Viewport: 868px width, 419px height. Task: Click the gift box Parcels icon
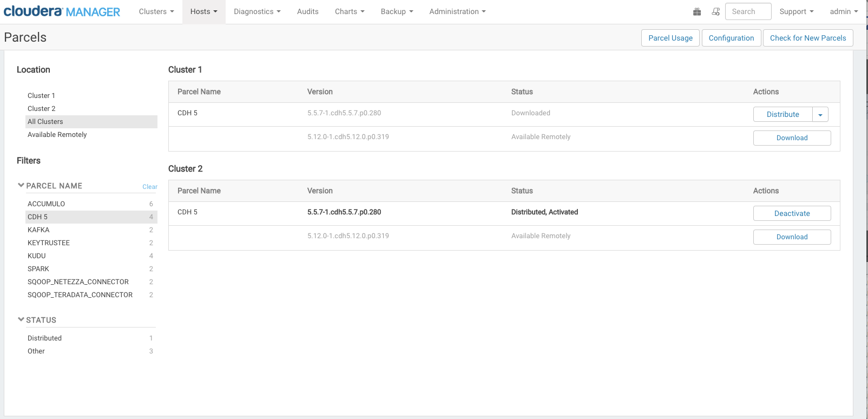point(697,11)
